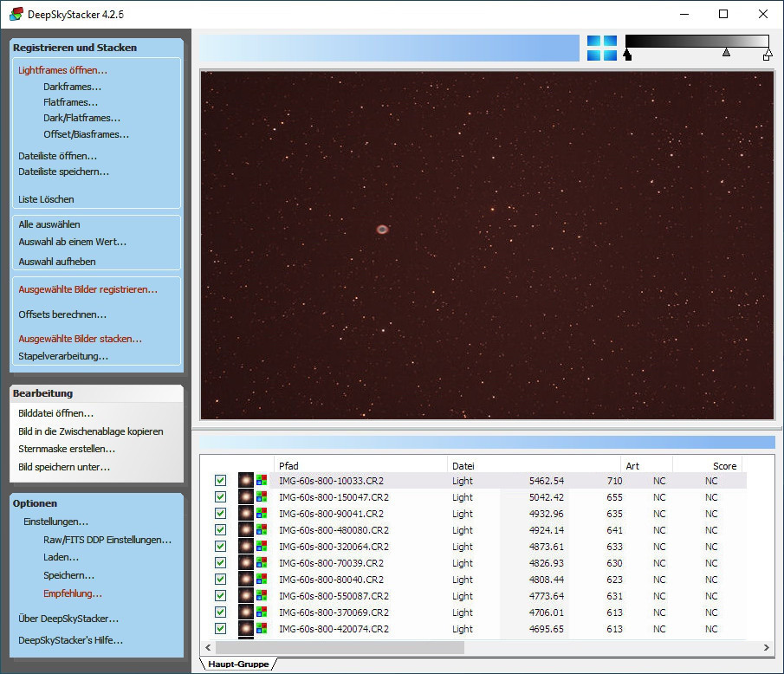Open Raw/FITS DDP Einstellungen menu entry

[x=107, y=539]
